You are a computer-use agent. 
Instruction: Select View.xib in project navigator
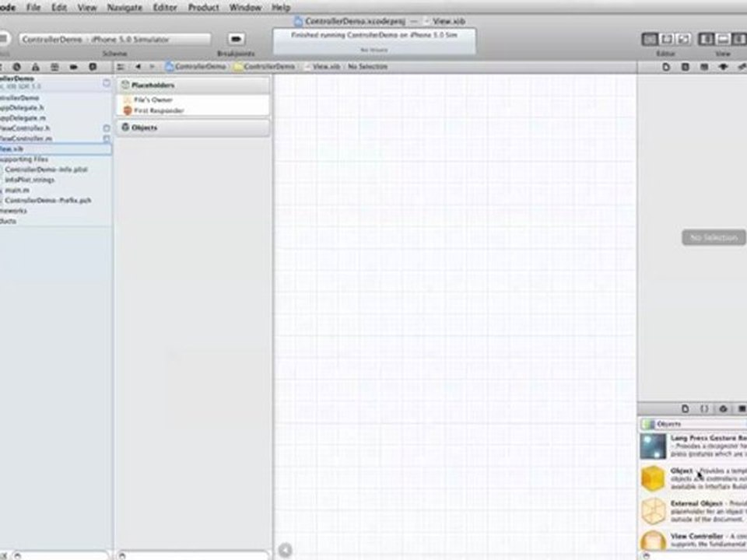coord(56,149)
